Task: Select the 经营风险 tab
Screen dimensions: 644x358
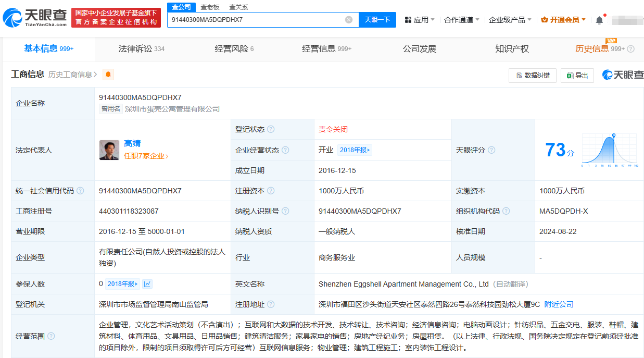Action: click(234, 49)
